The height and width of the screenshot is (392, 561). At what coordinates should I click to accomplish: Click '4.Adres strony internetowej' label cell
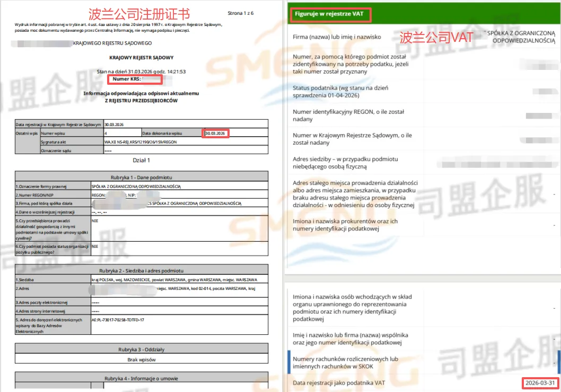tap(53, 311)
